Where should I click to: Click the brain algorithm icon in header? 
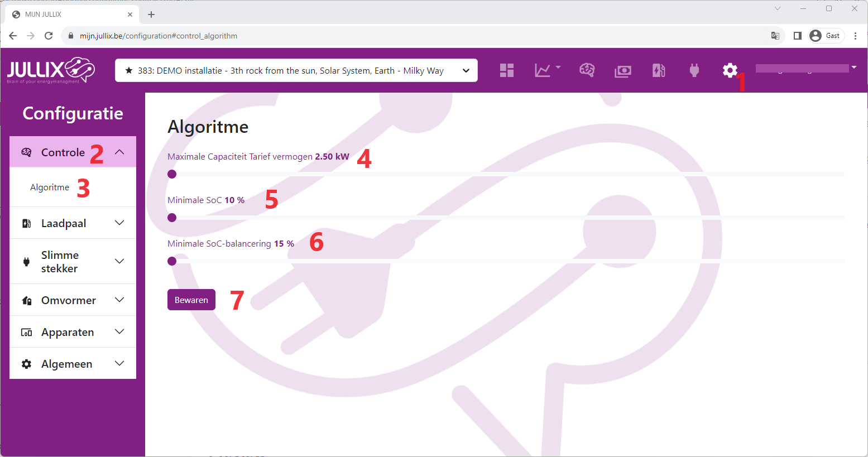click(x=587, y=70)
